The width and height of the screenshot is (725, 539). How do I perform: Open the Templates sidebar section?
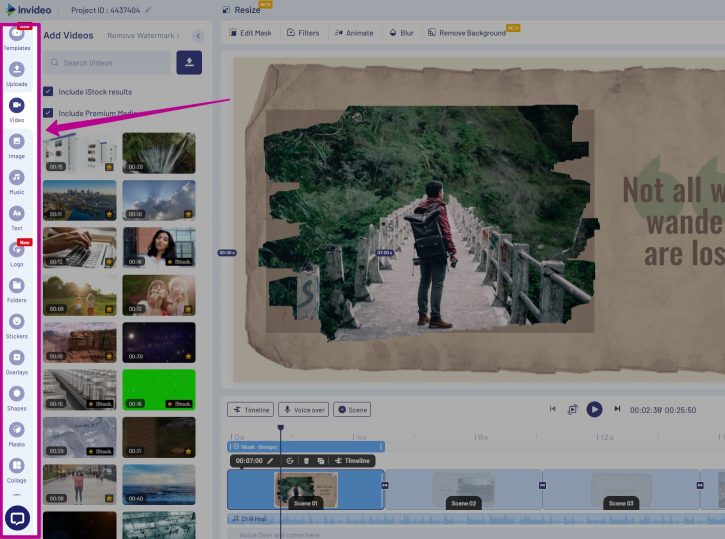[x=17, y=37]
